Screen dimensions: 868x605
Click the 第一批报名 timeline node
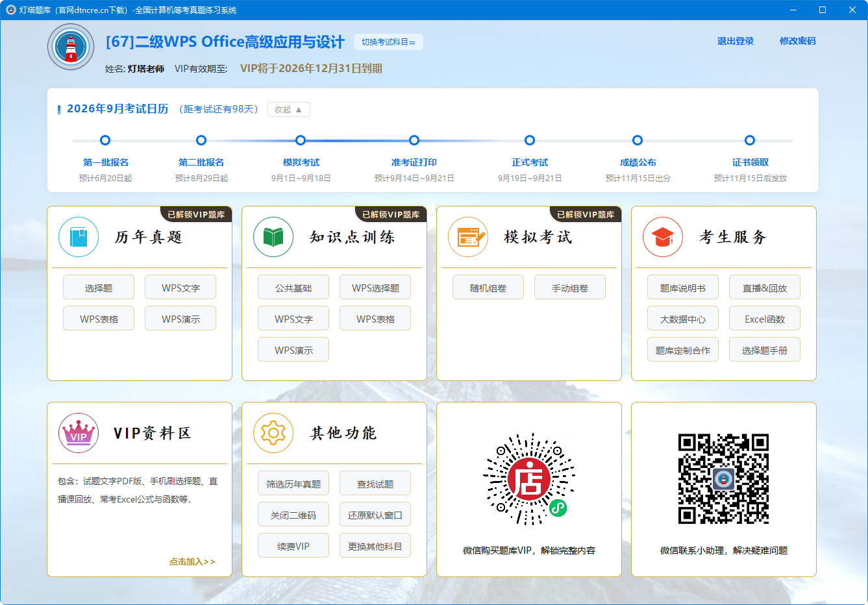(105, 140)
